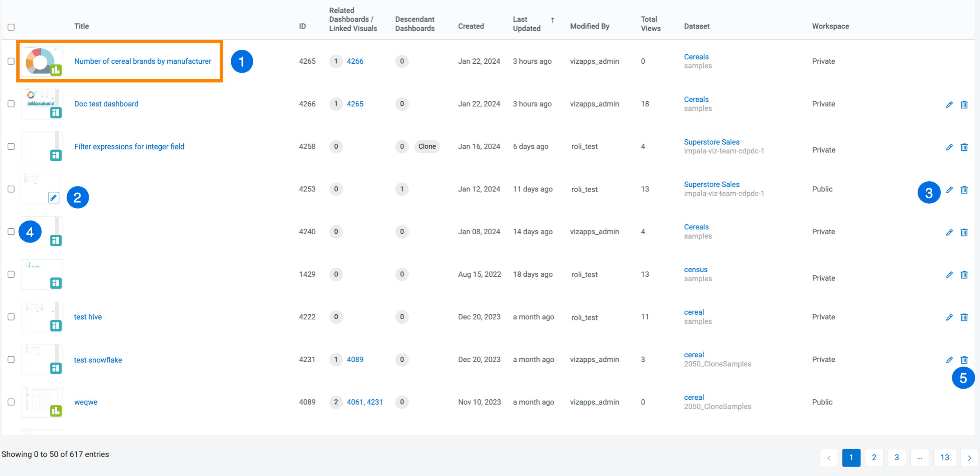Open the Doc test dashboard link
The height and width of the screenshot is (476, 980).
tap(106, 104)
